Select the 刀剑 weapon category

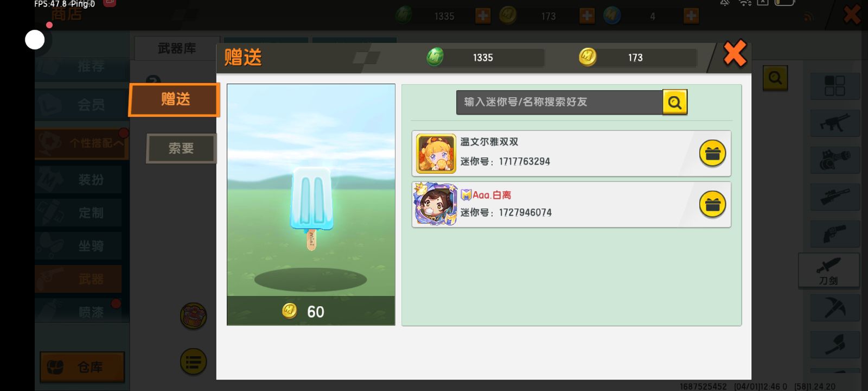click(x=828, y=270)
